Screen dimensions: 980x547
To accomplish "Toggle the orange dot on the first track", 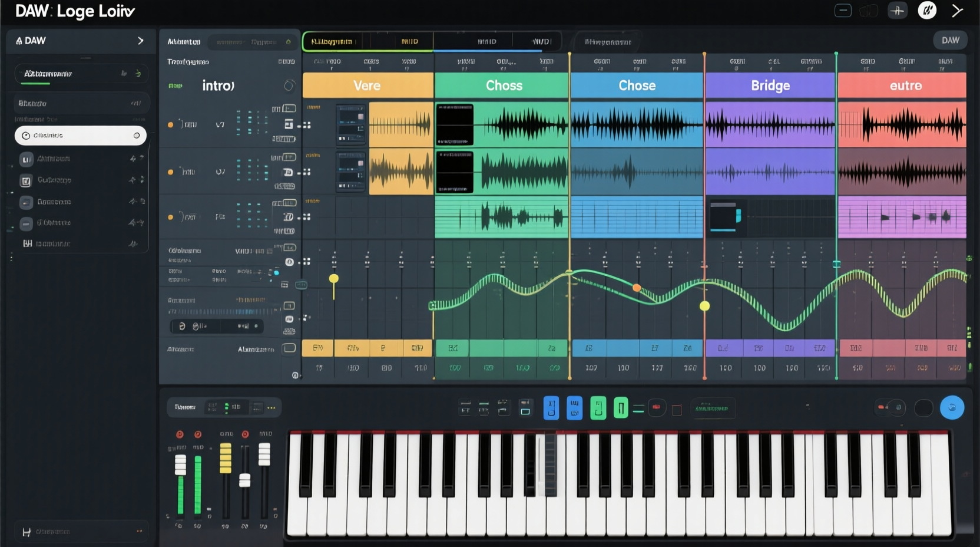I will point(171,125).
